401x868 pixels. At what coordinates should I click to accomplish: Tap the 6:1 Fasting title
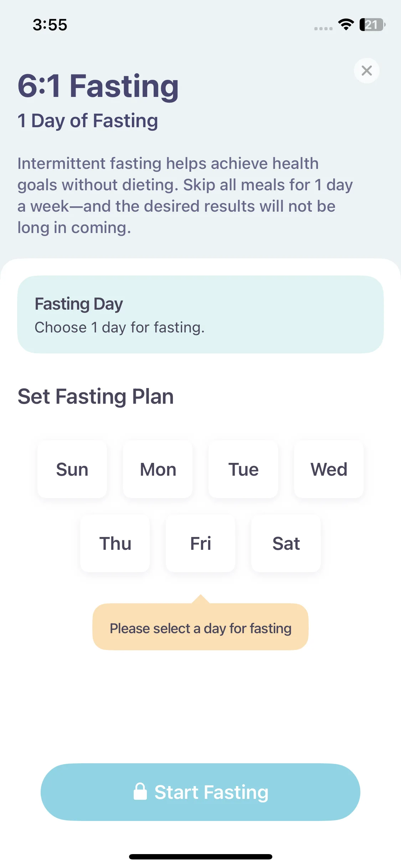click(x=98, y=86)
